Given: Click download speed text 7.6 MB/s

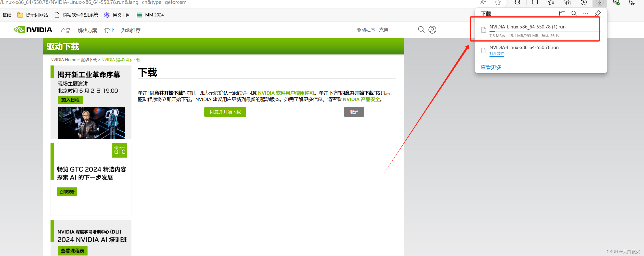Looking at the screenshot, I should pyautogui.click(x=497, y=36).
